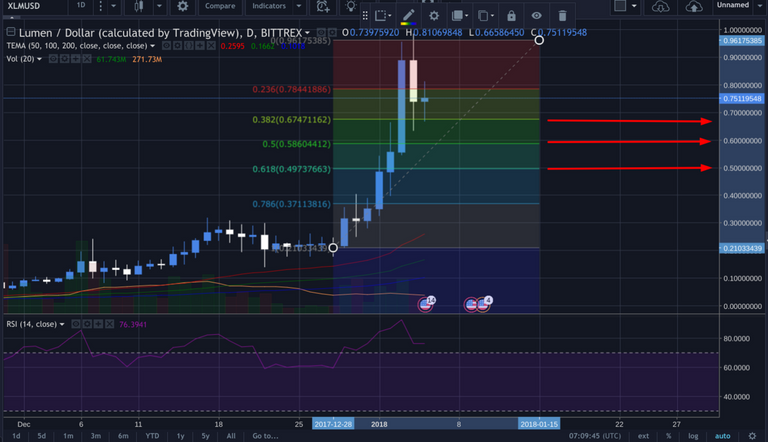The width and height of the screenshot is (768, 442).
Task: Toggle Vol indicator visibility eye
Action: [x=53, y=59]
